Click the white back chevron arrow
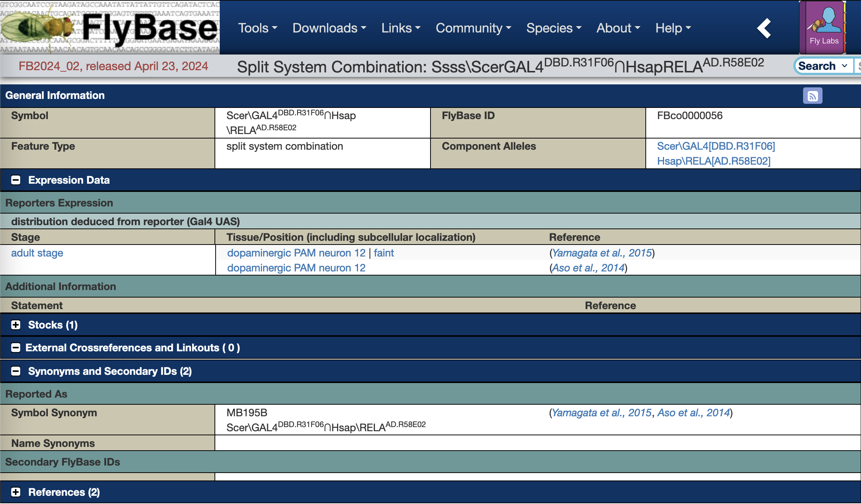 764,28
